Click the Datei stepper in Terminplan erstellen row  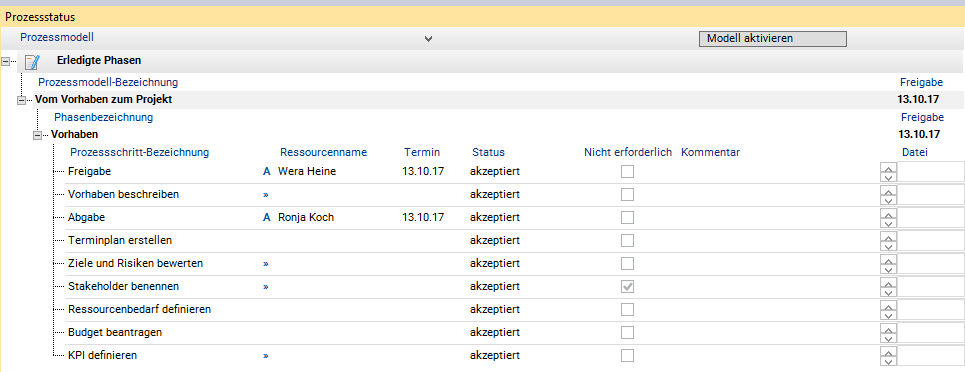[x=887, y=241]
